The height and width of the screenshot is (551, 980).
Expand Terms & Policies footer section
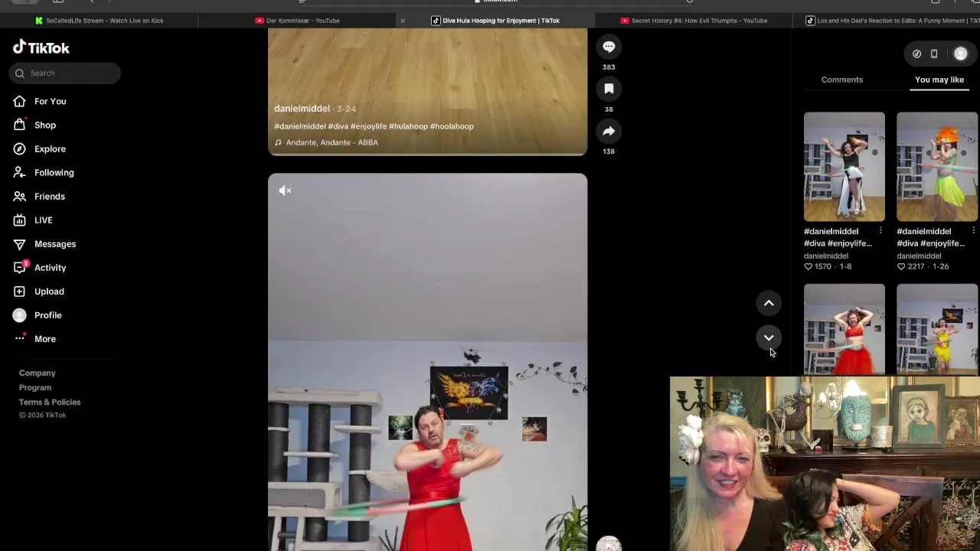click(x=50, y=402)
